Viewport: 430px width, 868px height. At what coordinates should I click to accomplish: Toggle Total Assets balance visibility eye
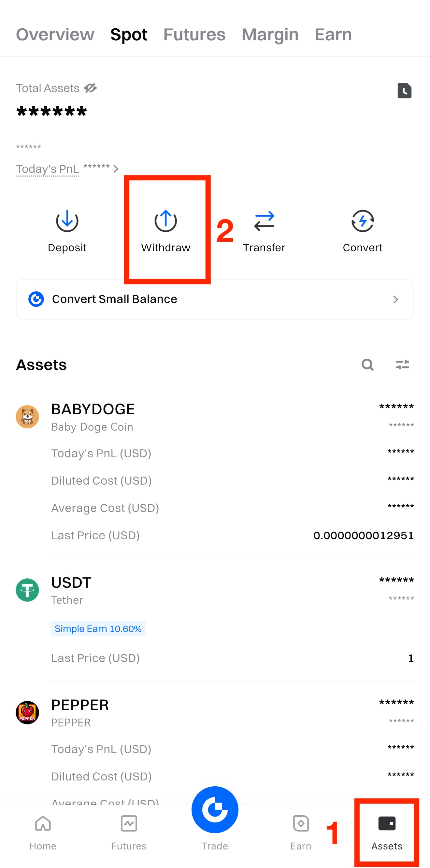[x=90, y=88]
